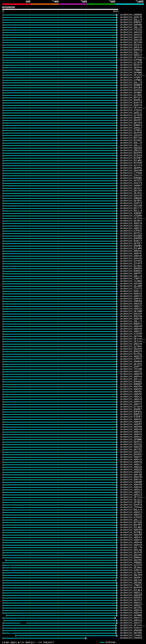Click the green ~80% legend segment
The image size is (146, 644).
click(101, 4)
